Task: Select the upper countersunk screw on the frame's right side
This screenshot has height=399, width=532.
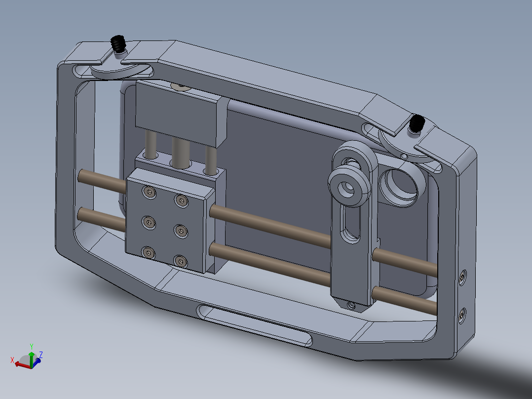Action: click(462, 278)
